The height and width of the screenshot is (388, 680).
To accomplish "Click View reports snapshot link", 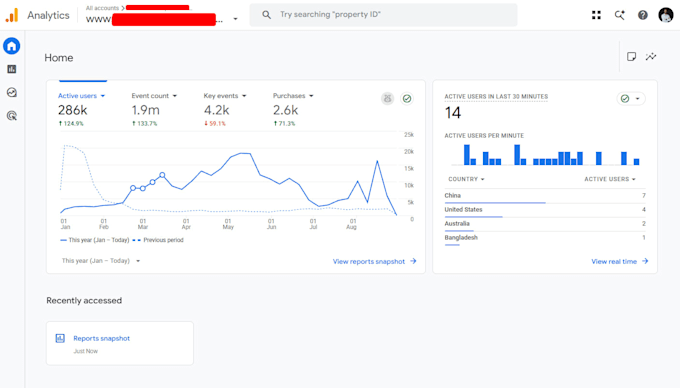I will (x=375, y=261).
